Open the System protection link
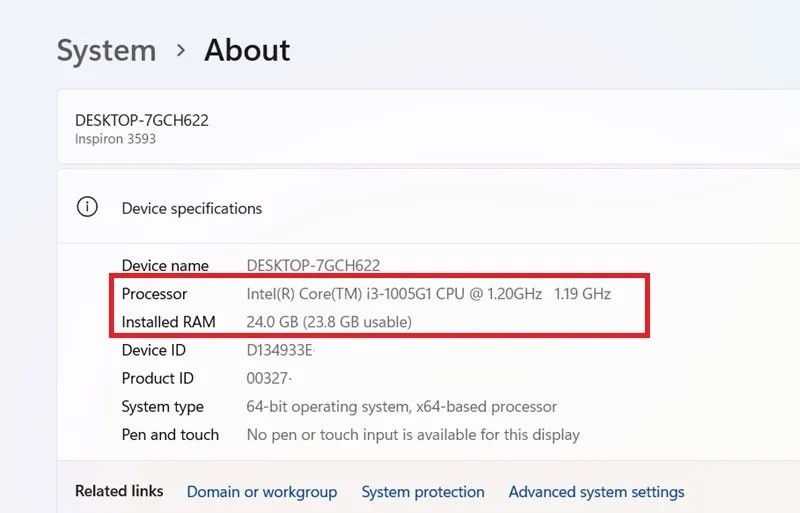This screenshot has width=800, height=513. 422,492
